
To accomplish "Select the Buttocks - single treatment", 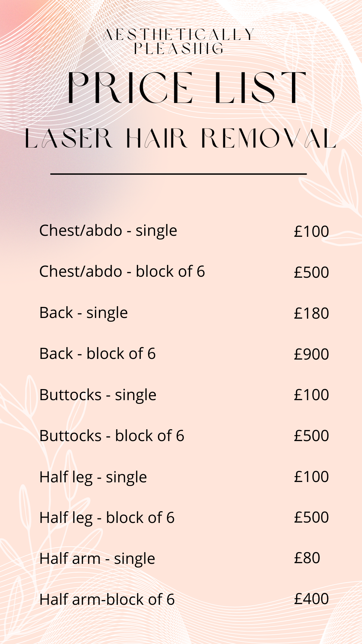I will 98,395.
